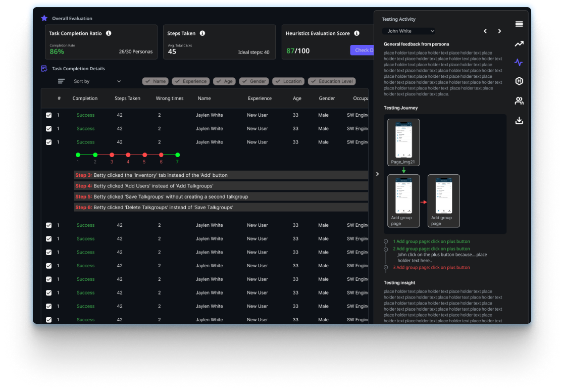
Task: Select the activity pulse icon in sidebar
Action: (519, 63)
